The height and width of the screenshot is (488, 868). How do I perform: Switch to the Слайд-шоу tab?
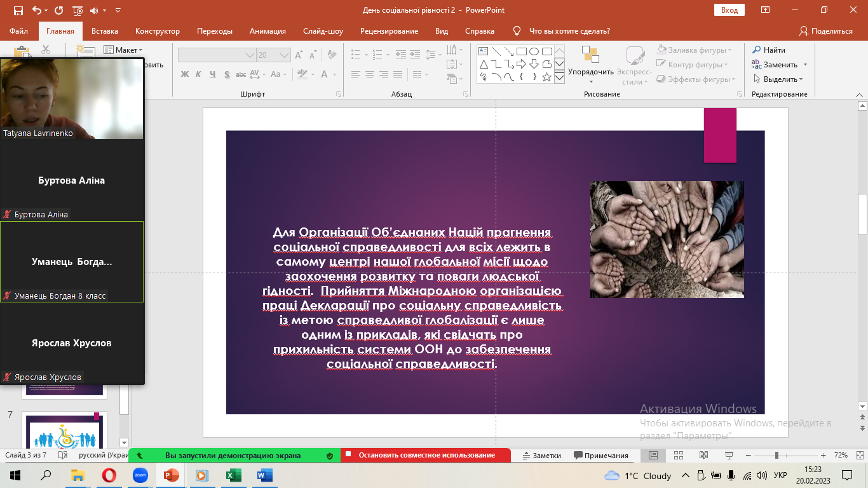pos(323,31)
